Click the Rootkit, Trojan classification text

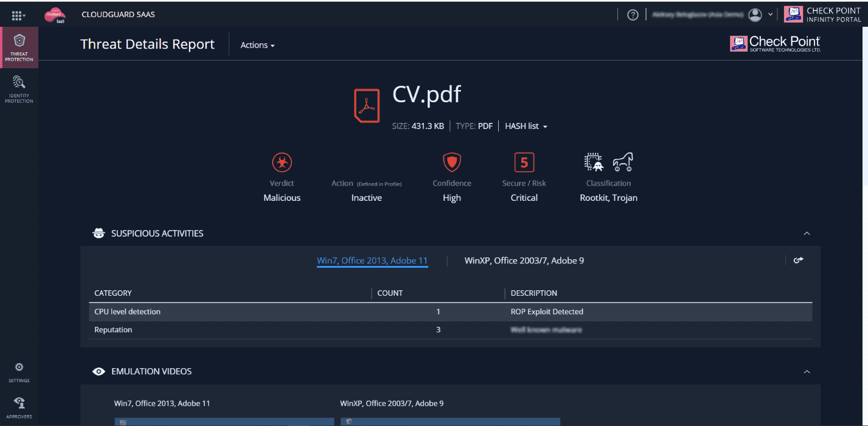click(x=609, y=198)
